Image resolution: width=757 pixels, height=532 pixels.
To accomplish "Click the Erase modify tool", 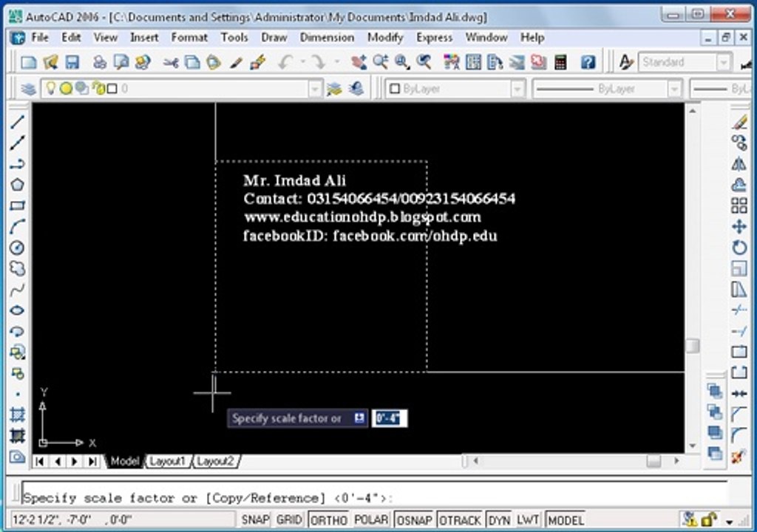I will coord(739,122).
